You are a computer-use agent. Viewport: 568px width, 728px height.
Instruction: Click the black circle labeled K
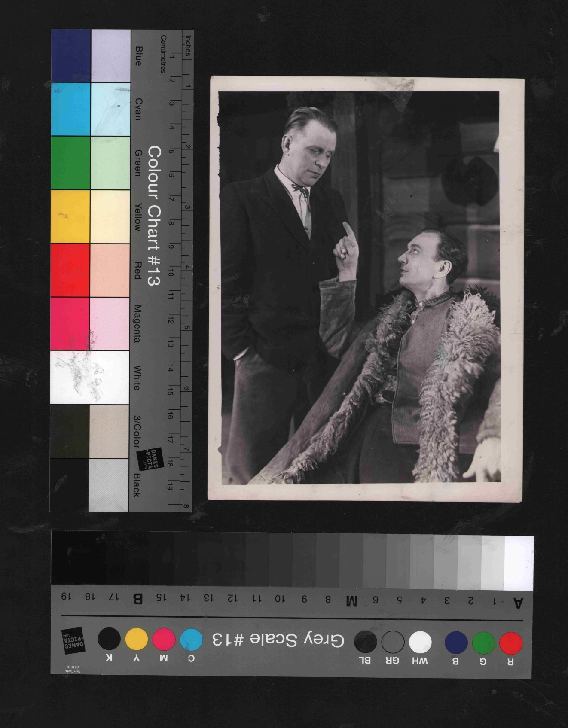tap(109, 639)
